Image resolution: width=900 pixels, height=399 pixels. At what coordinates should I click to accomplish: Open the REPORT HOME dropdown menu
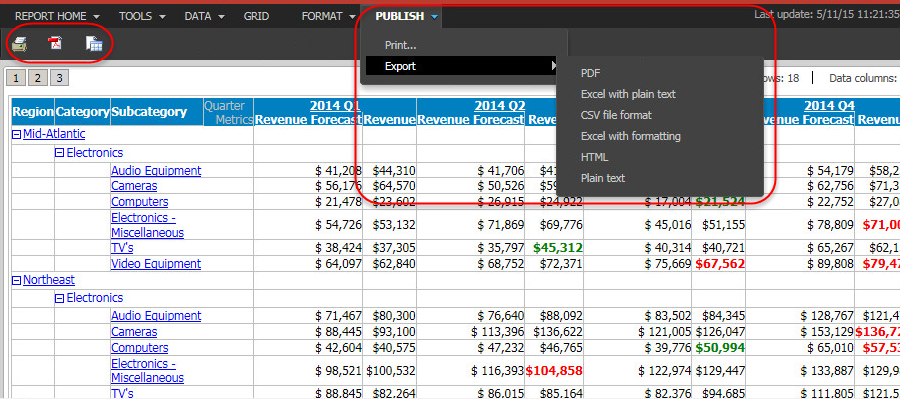pyautogui.click(x=57, y=17)
